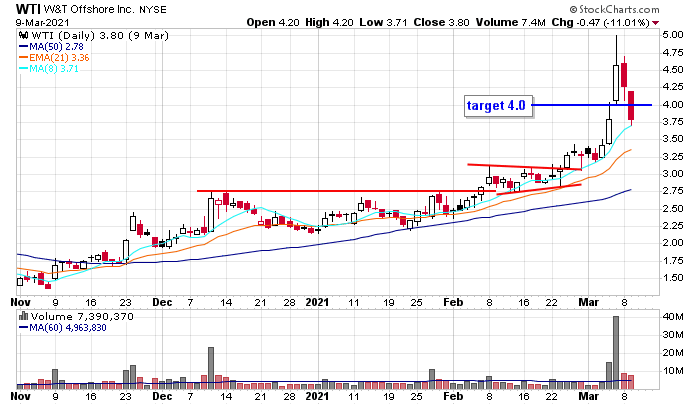Click the 4.00 price axis label
This screenshot has height=405, width=700.
[673, 104]
